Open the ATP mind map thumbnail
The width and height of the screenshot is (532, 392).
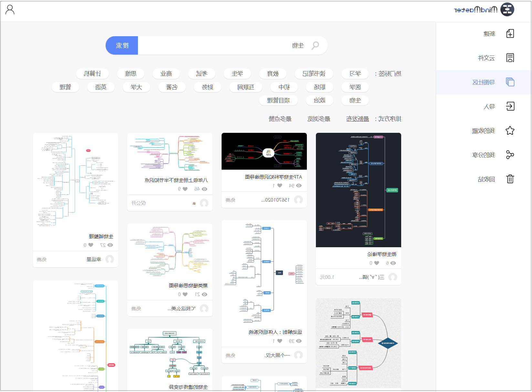point(264,151)
